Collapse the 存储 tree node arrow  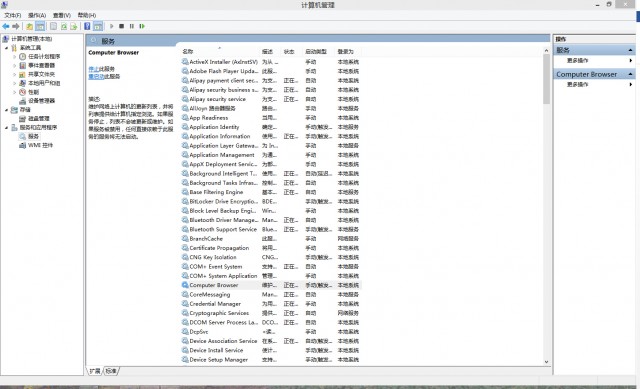click(x=7, y=110)
